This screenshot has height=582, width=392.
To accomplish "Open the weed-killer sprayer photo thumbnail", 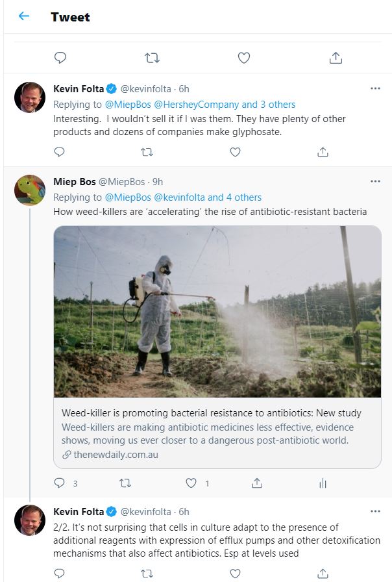I will click(x=217, y=312).
